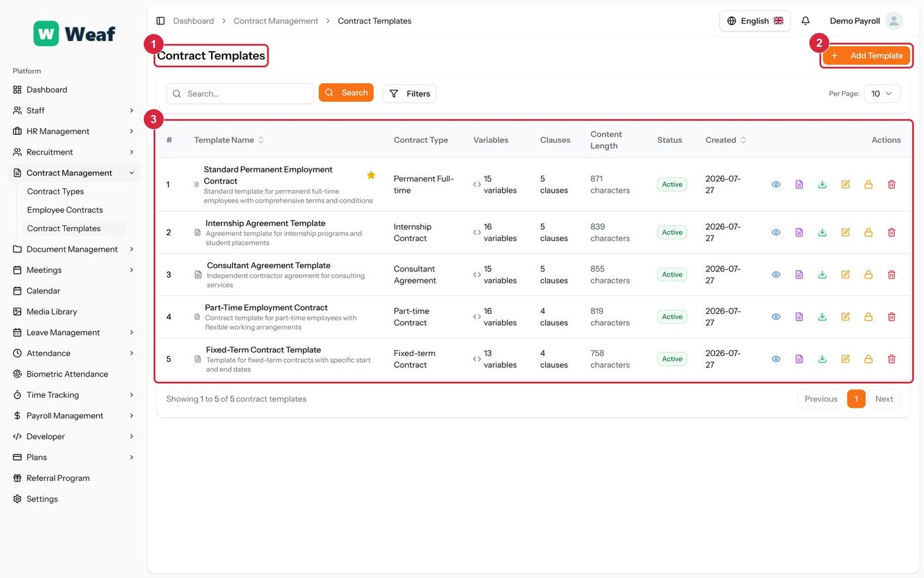The height and width of the screenshot is (578, 924).
Task: Go to Settings in sidebar
Action: [x=74, y=499]
